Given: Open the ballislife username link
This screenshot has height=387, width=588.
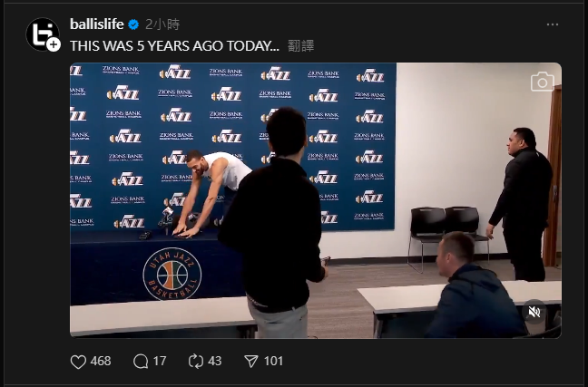Looking at the screenshot, I should [x=97, y=24].
